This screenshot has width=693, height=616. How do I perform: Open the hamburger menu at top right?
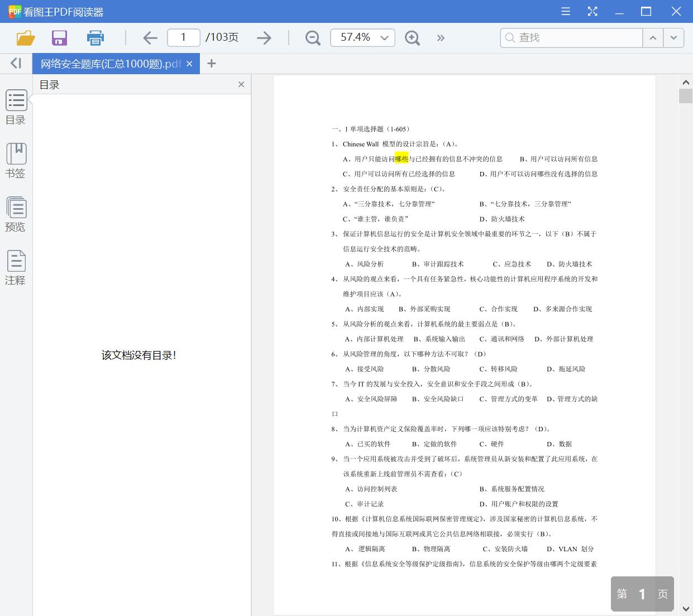pos(565,11)
